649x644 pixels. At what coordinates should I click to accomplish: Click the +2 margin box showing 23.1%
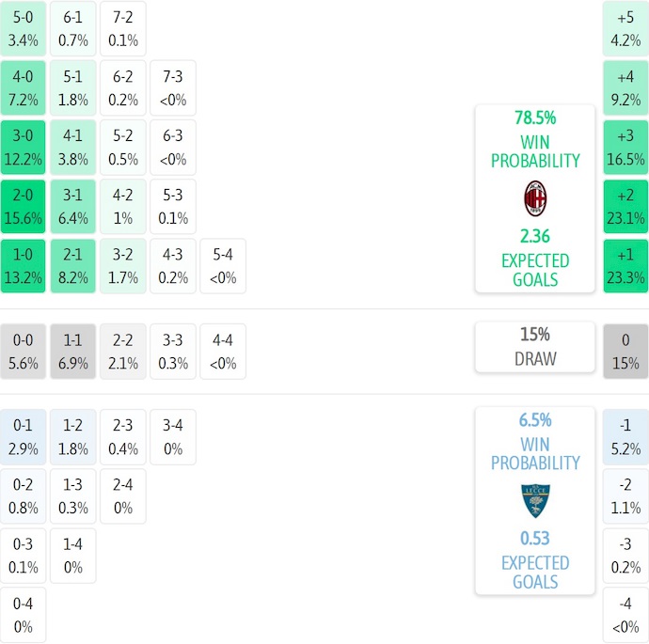tap(625, 207)
